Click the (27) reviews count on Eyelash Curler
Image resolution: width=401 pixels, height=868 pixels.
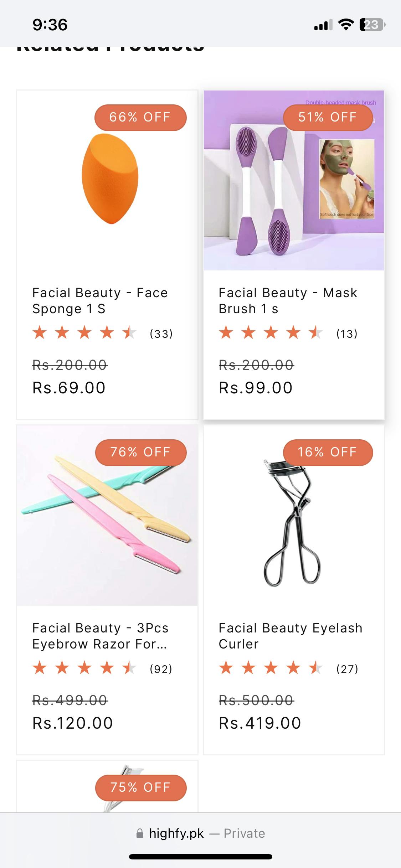347,669
